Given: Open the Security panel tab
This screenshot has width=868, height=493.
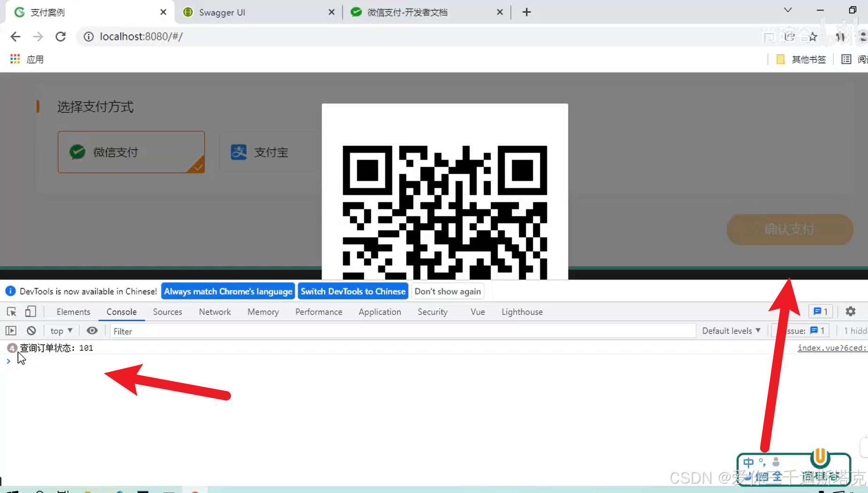Looking at the screenshot, I should pyautogui.click(x=432, y=312).
